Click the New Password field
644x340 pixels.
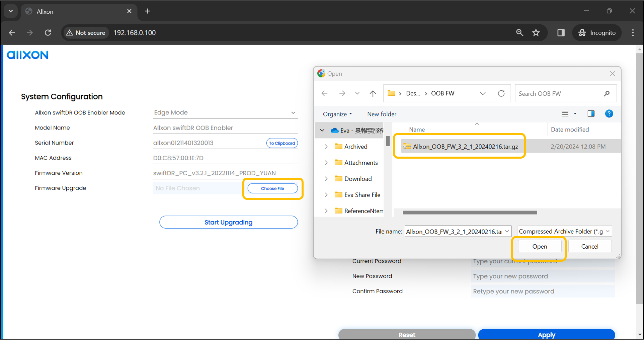click(x=543, y=276)
